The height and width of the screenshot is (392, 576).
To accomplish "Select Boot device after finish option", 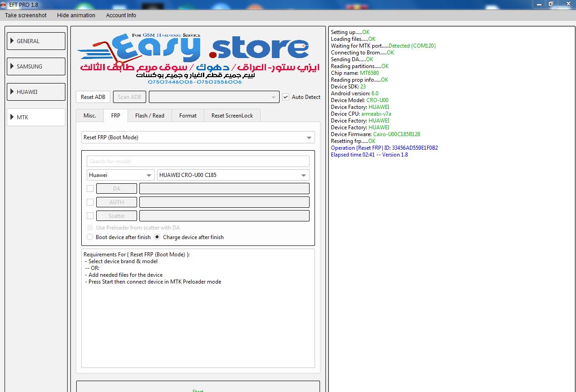I will pos(90,237).
